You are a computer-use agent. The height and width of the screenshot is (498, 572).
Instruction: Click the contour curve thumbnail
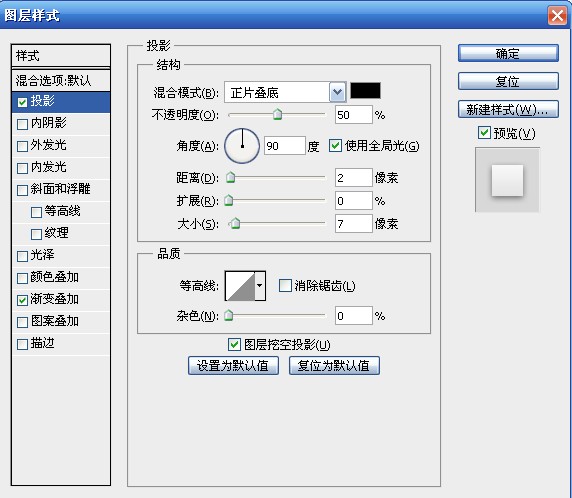(x=240, y=286)
